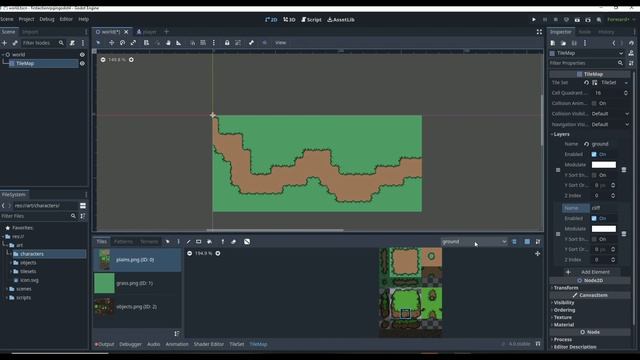Expand the Visibility section
Viewport: 640px width, 360px height.
coord(564,303)
